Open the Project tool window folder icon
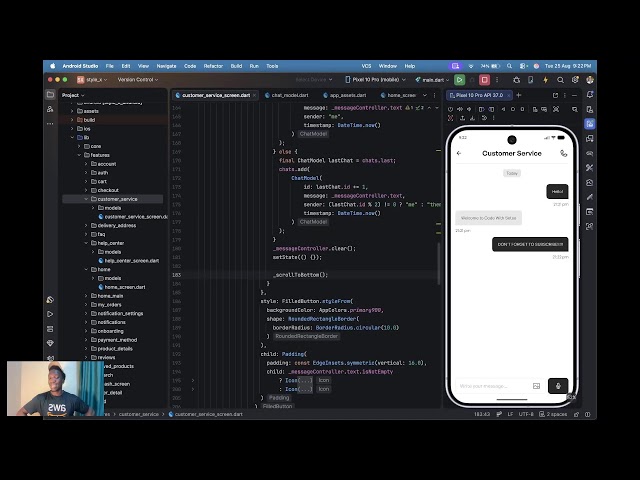The width and height of the screenshot is (640, 480). pos(50,95)
